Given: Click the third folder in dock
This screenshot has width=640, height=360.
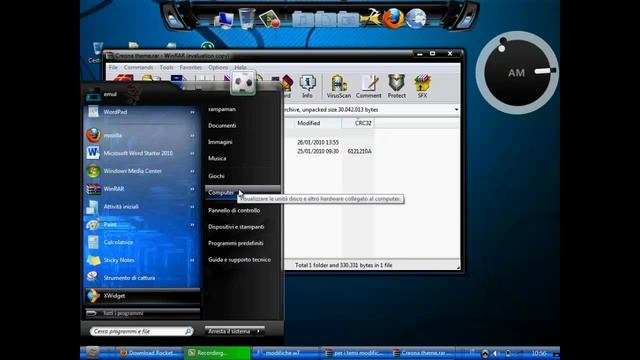Looking at the screenshot, I should coord(348,19).
